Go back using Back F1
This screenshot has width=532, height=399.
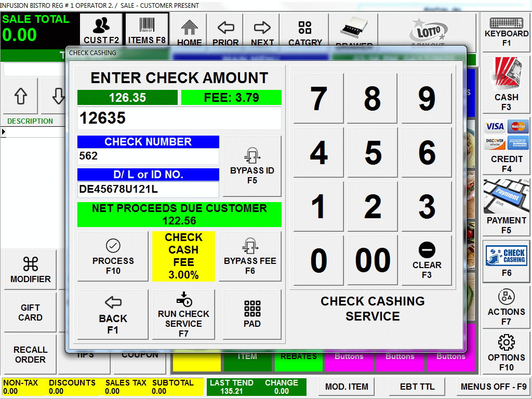pos(113,314)
